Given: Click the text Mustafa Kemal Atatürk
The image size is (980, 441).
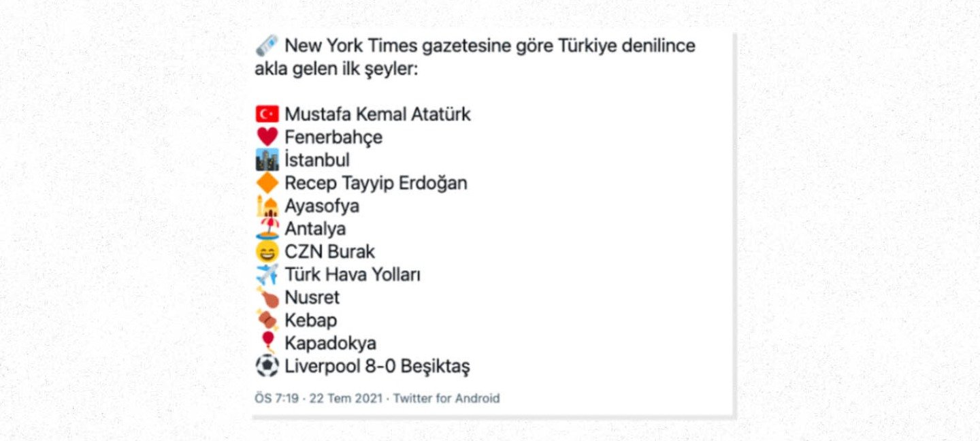Looking at the screenshot, I should [x=377, y=114].
